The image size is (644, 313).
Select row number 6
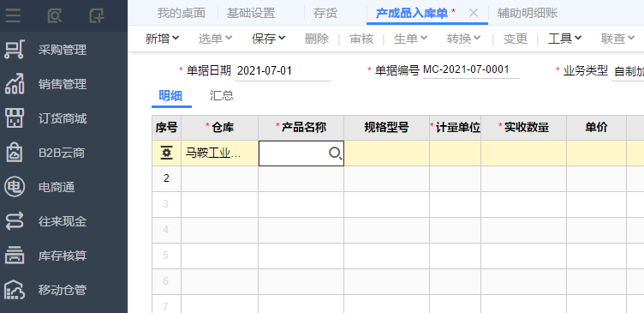166,281
